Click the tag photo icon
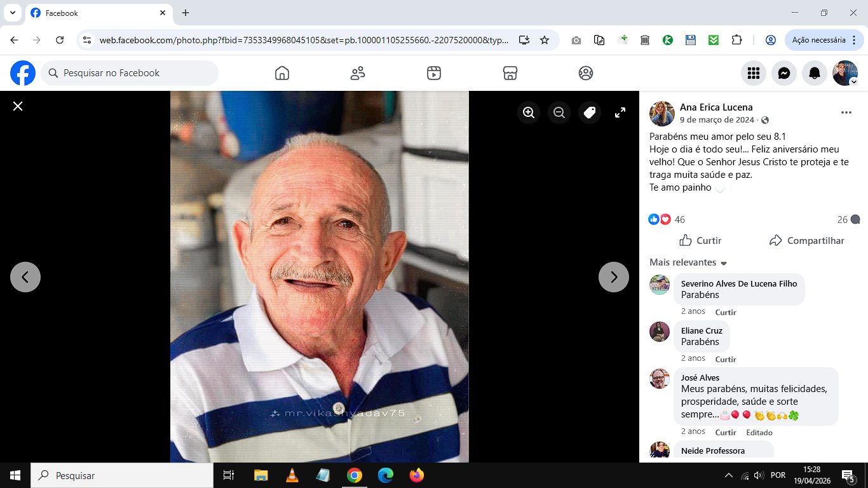This screenshot has width=868, height=488. 590,112
